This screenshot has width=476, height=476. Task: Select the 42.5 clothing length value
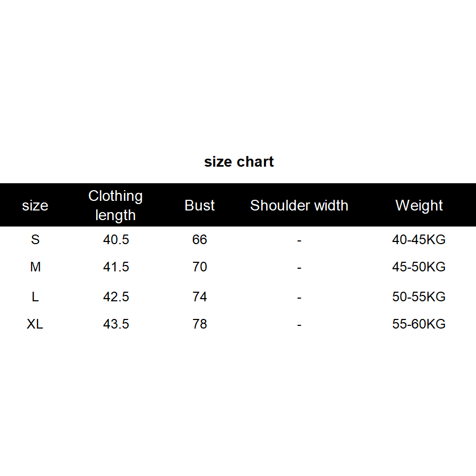pyautogui.click(x=116, y=297)
